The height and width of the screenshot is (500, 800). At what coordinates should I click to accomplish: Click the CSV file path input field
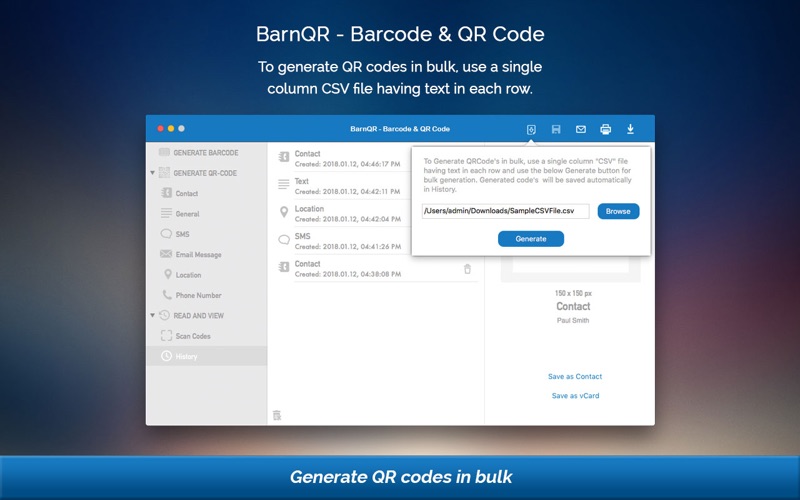point(505,211)
